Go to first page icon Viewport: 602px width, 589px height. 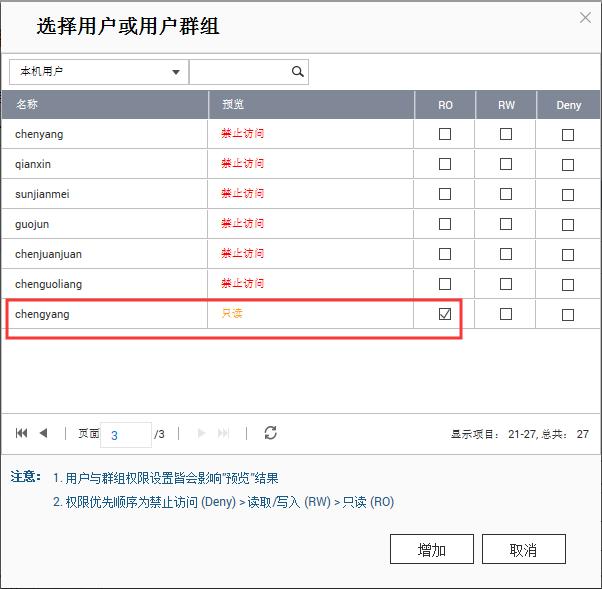click(22, 433)
